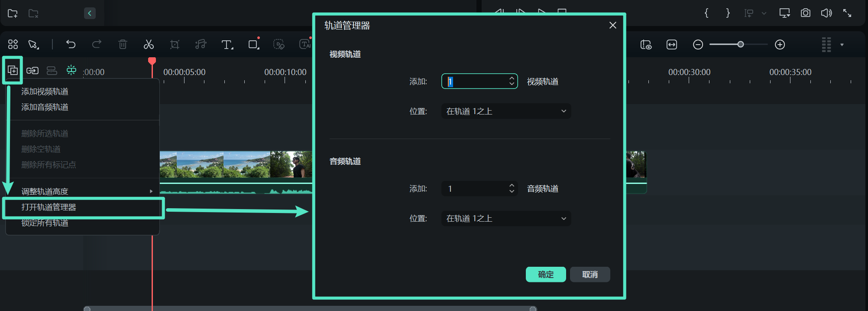Close the 轨道管理器 dialog
868x311 pixels.
(612, 25)
